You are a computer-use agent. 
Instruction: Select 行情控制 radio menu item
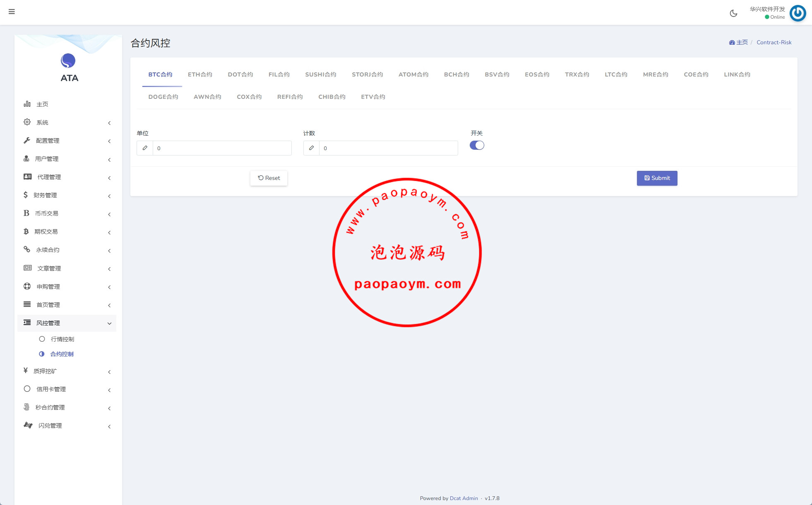pyautogui.click(x=42, y=339)
